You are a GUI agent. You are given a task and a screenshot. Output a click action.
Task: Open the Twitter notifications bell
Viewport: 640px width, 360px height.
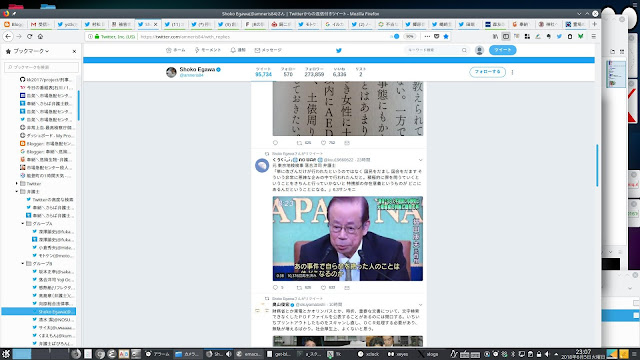click(238, 50)
